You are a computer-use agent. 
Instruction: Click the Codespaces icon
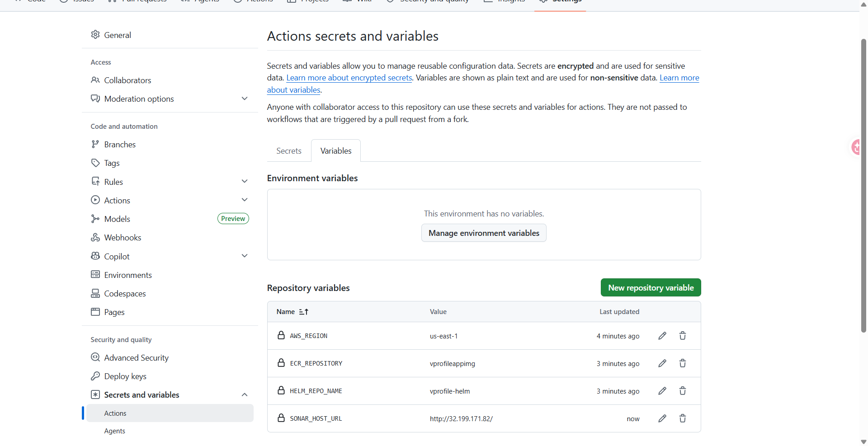[x=95, y=293]
